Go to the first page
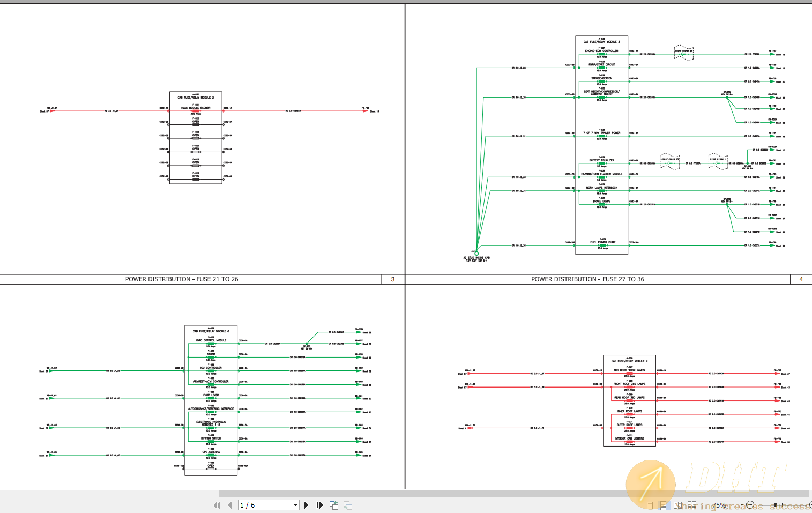Viewport: 812px width, 513px height. [x=217, y=505]
